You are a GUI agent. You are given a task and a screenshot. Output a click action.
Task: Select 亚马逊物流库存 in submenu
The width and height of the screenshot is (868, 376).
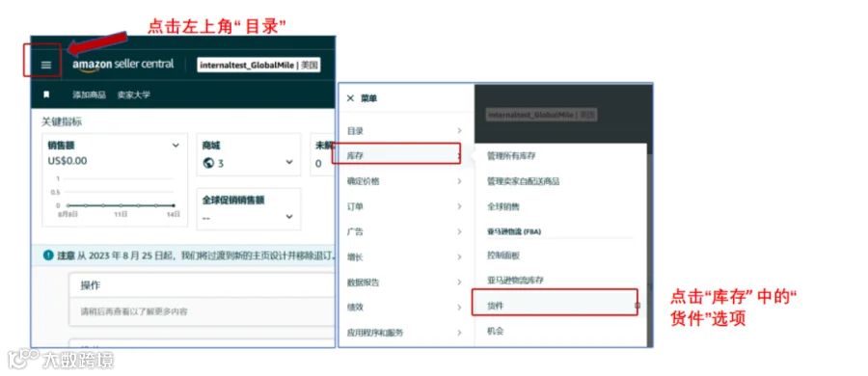[515, 281]
